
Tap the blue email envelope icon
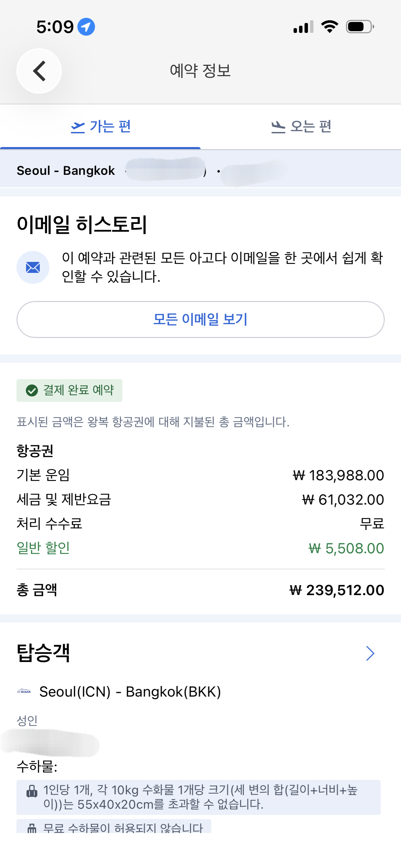[33, 267]
